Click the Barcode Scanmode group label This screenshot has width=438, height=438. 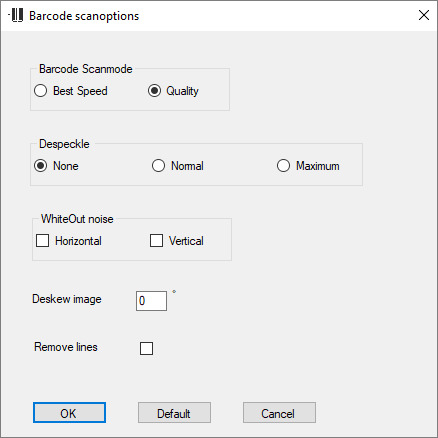coord(86,69)
